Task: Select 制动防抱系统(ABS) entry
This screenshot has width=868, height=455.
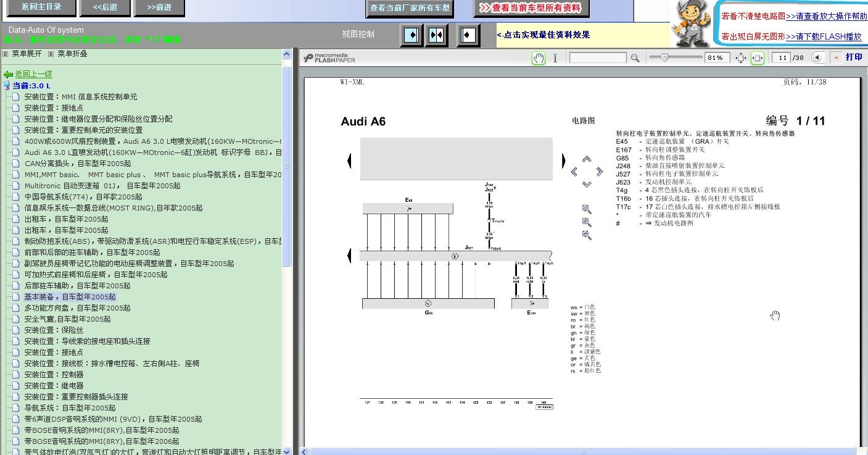Action: click(153, 241)
